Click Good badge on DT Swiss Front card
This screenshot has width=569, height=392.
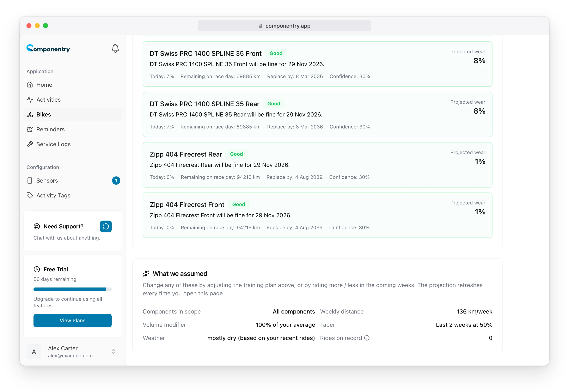pyautogui.click(x=276, y=53)
